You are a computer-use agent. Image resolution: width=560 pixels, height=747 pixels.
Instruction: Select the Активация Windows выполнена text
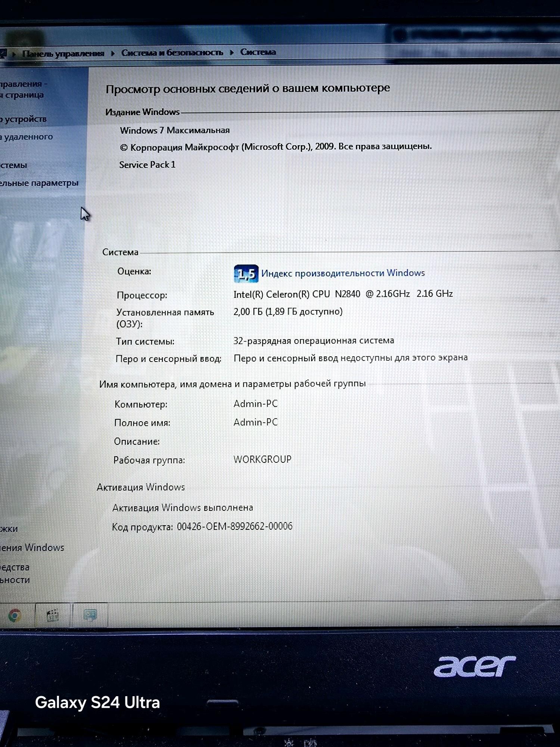(x=183, y=508)
